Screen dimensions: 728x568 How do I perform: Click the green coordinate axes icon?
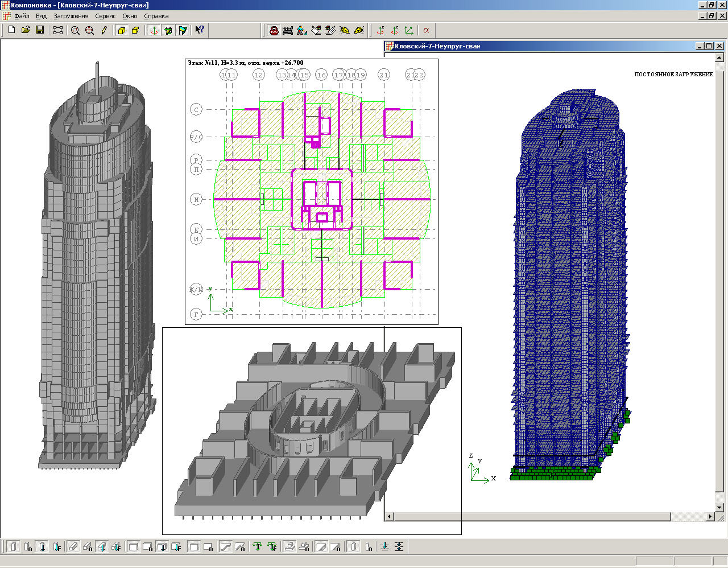tap(409, 30)
